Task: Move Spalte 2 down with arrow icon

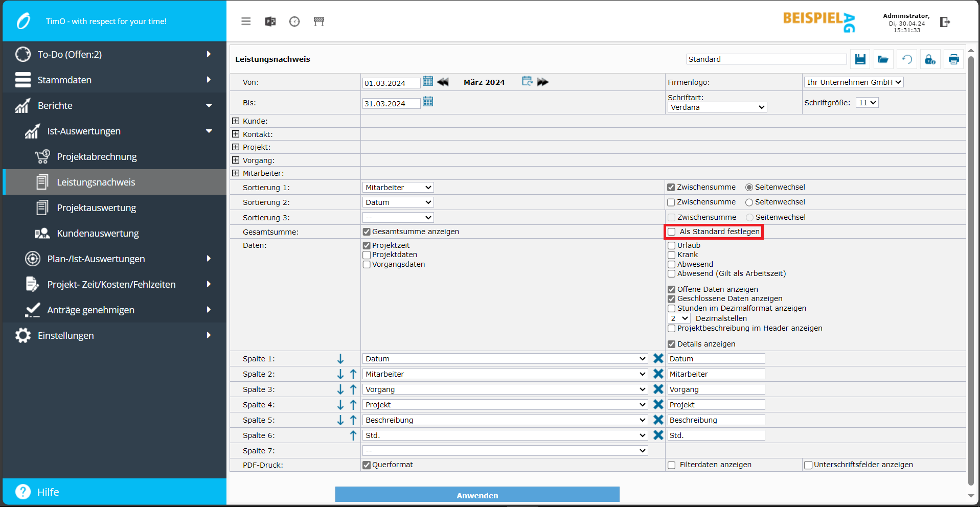Action: 340,374
